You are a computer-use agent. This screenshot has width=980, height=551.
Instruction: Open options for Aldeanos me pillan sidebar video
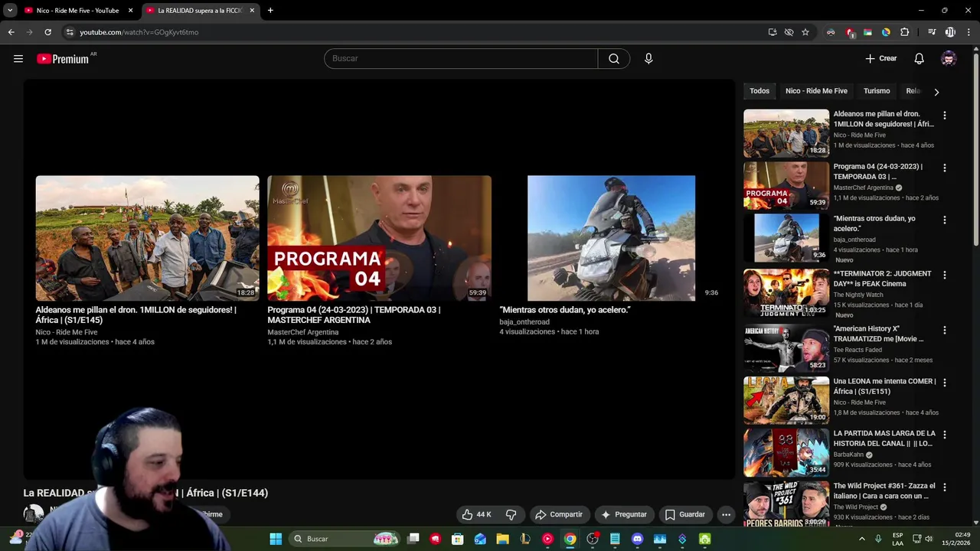944,116
